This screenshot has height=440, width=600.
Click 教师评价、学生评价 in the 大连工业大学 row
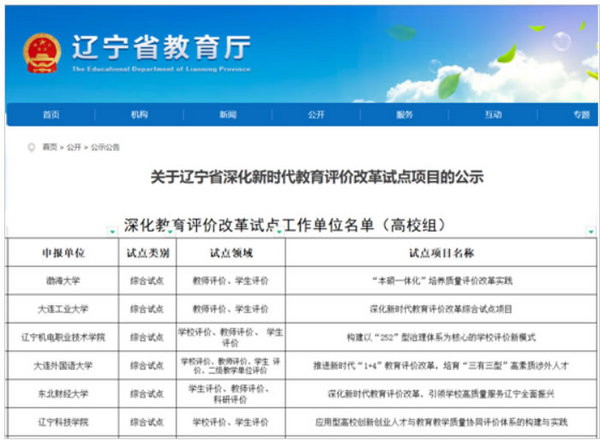[230, 309]
